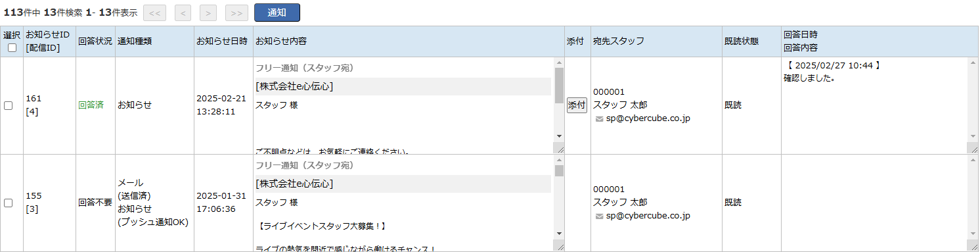This screenshot has height=252, width=980.
Task: Click scroll-down arrow of notice 161 reply box
Action: click(x=973, y=136)
